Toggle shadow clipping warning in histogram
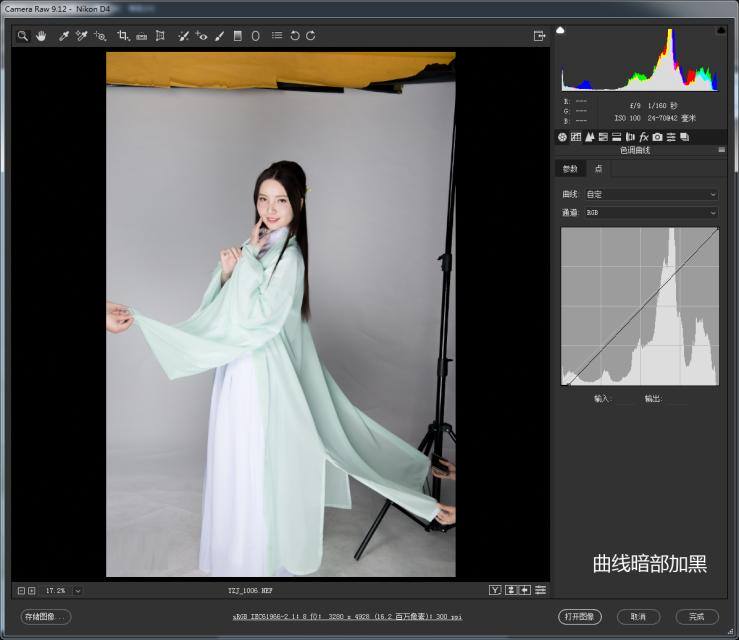Image resolution: width=739 pixels, height=640 pixels. tap(561, 31)
